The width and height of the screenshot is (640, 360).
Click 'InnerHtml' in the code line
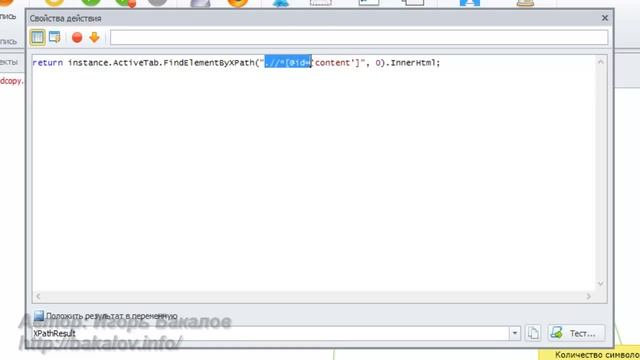point(413,63)
